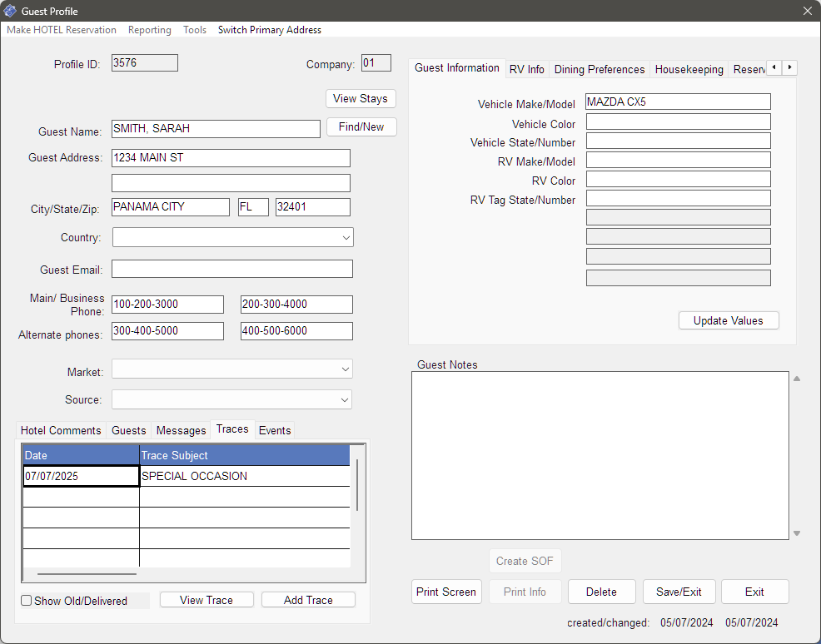The height and width of the screenshot is (644, 821).
Task: Click traces grid horizontal scrollbar
Action: (x=87, y=574)
